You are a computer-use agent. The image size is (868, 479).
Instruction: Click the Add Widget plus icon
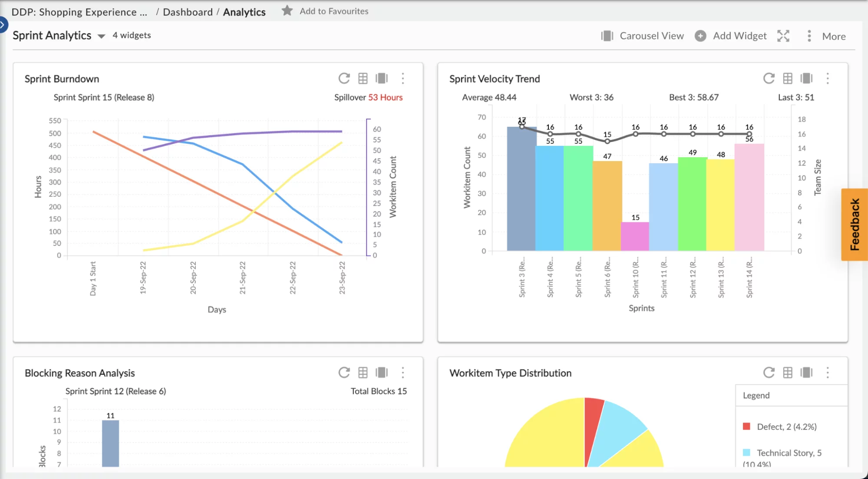pyautogui.click(x=700, y=36)
